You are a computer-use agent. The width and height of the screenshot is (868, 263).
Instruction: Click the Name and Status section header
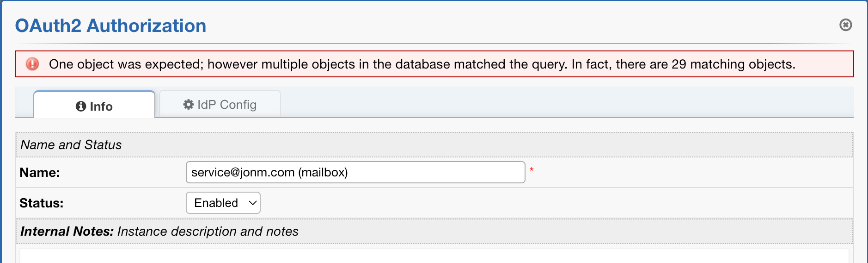point(71,145)
